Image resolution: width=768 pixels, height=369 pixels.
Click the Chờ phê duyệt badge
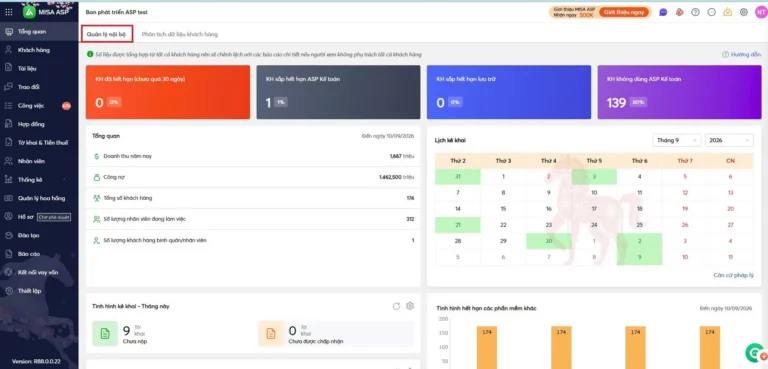click(x=54, y=217)
